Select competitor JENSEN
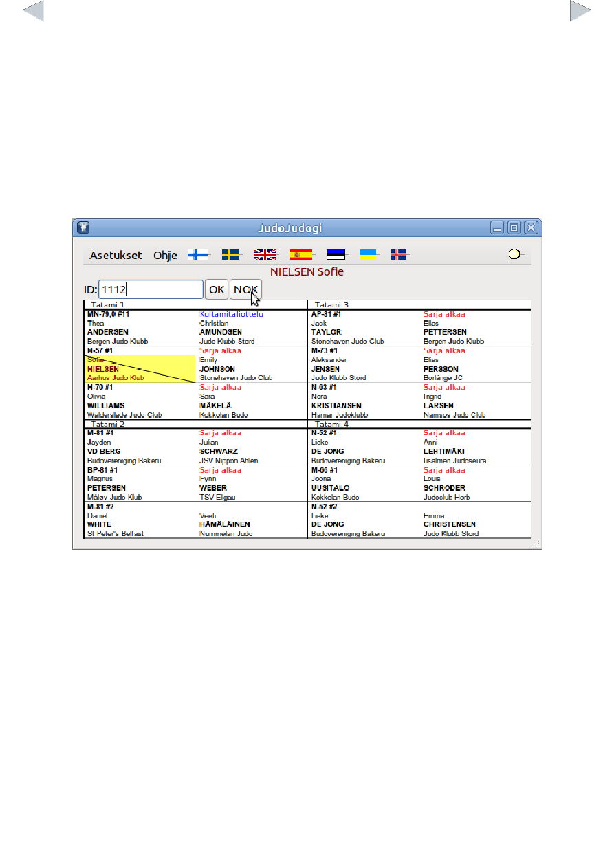The image size is (614, 868). click(325, 369)
